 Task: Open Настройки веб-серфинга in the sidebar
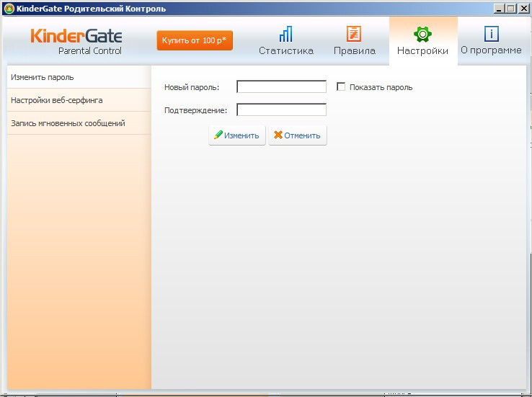pos(56,100)
